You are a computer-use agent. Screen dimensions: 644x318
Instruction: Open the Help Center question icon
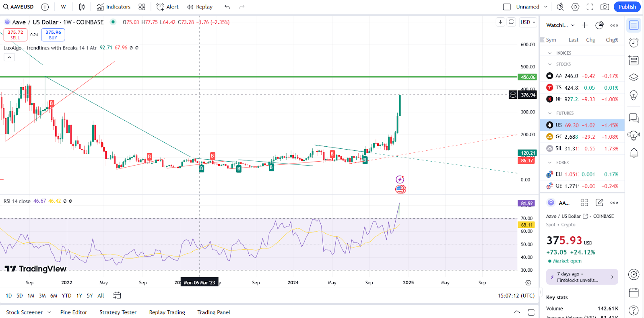click(634, 310)
